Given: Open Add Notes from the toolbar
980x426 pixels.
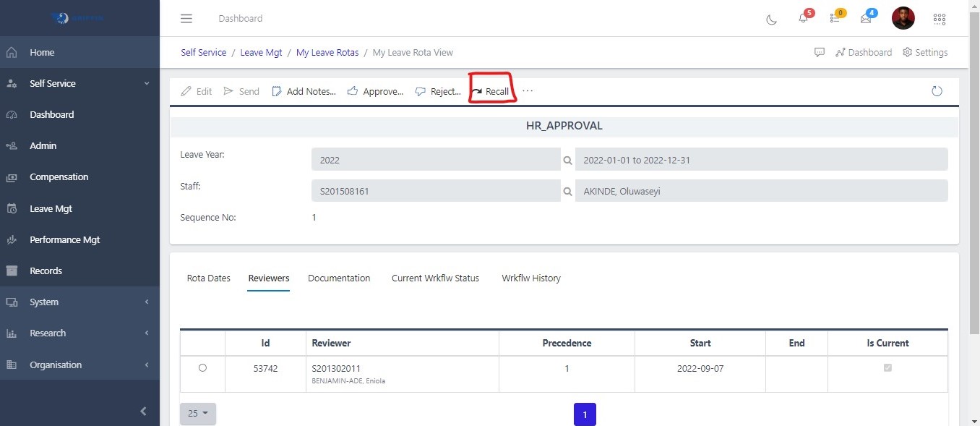Looking at the screenshot, I should [x=304, y=91].
